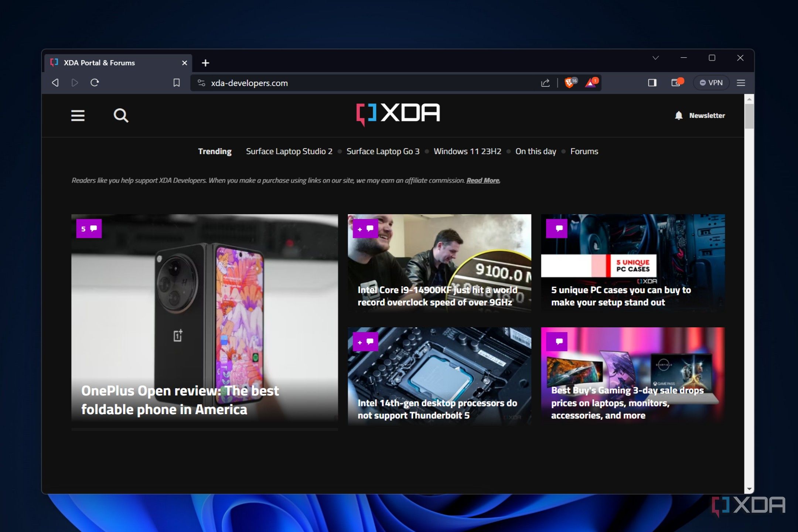Click the share icon in the address bar
Screen dimensions: 798x532
[x=545, y=82]
